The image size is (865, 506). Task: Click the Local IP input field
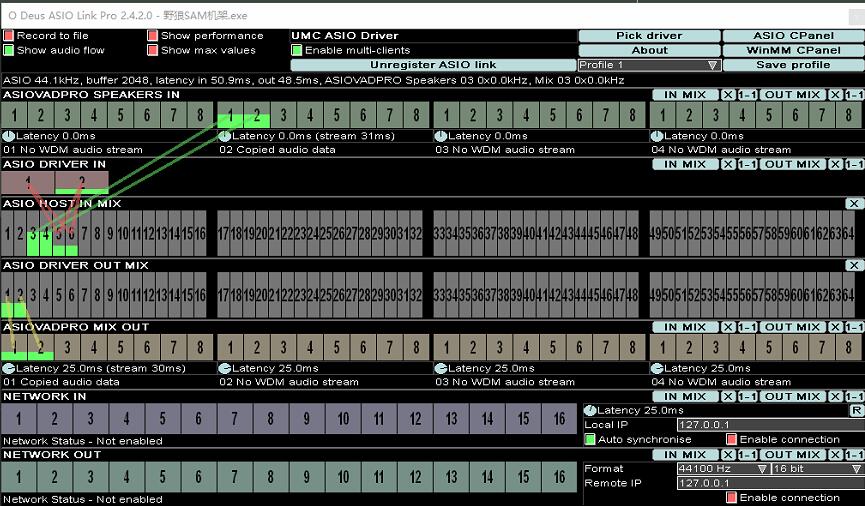click(x=771, y=424)
